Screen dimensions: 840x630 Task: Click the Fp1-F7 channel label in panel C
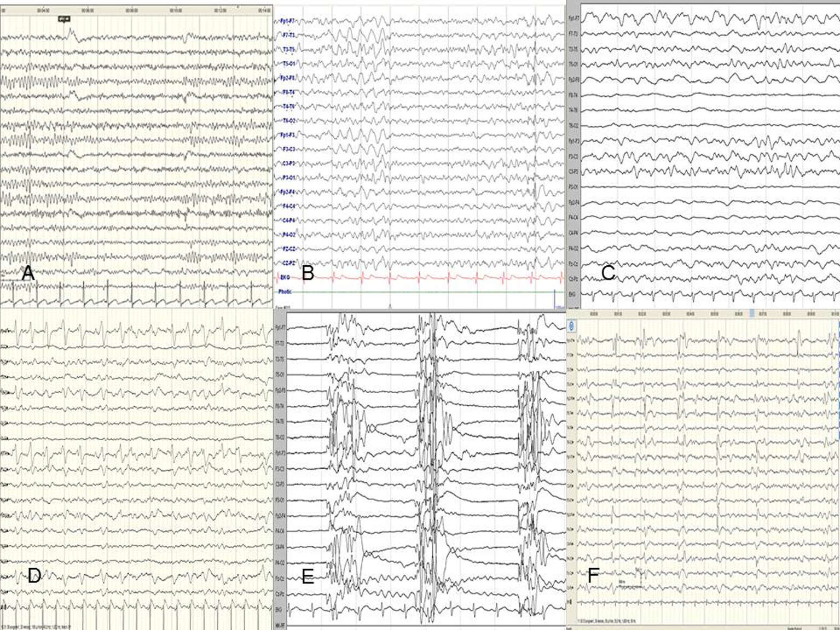[573, 18]
